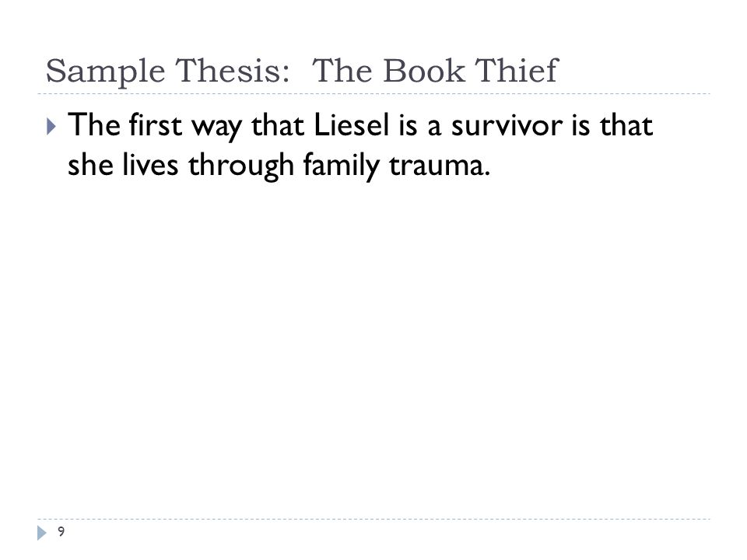Click the name 'Liesel' in the bullet text

coord(352,125)
